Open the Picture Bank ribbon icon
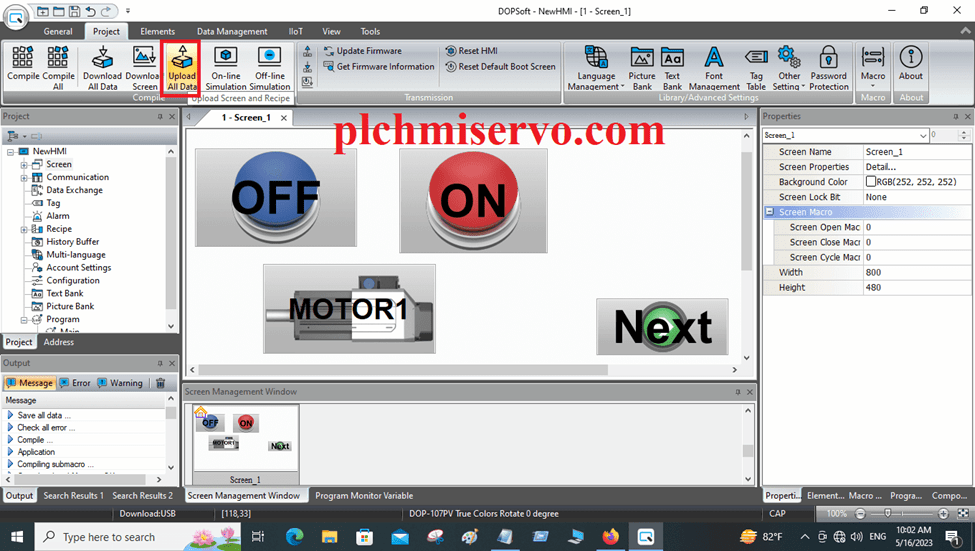Screen dimensions: 975x551 (642, 67)
